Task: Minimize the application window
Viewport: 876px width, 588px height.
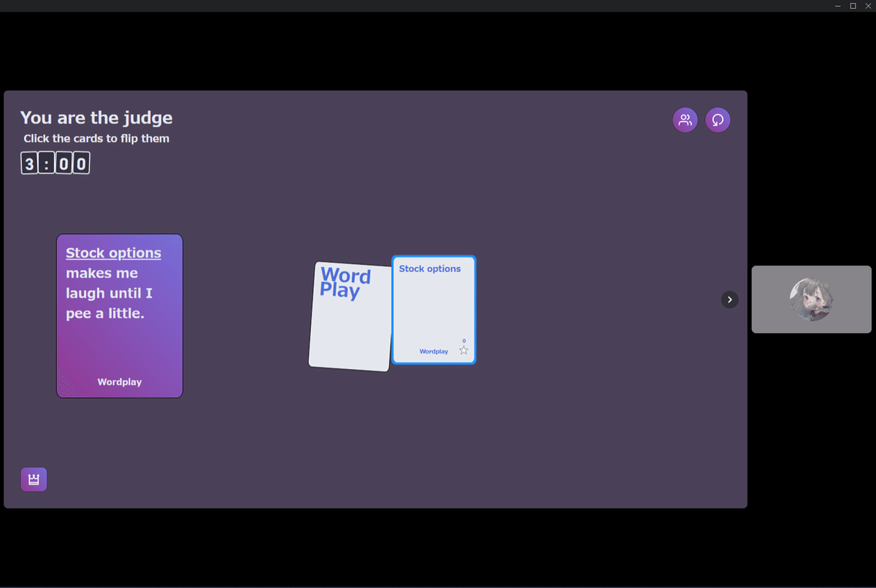Action: point(838,6)
